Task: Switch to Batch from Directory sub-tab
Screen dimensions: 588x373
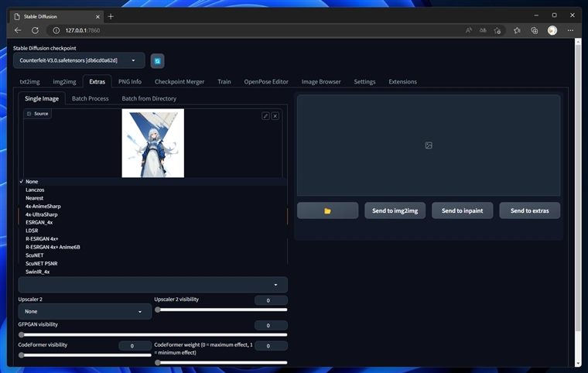Action: (149, 98)
